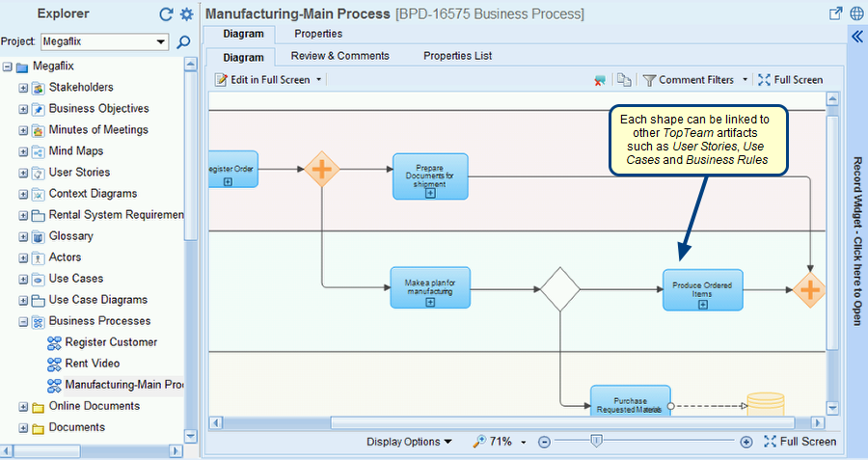
Task: Open Register Customer process
Action: pyautogui.click(x=111, y=342)
